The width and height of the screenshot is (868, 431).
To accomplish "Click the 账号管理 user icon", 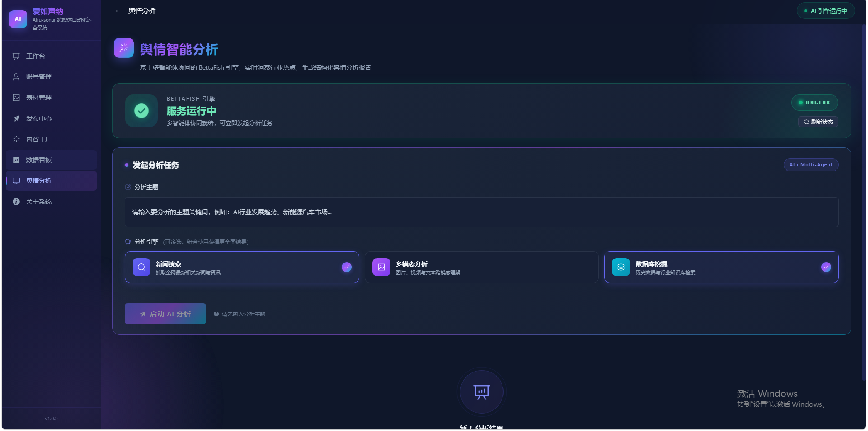I will pyautogui.click(x=16, y=77).
